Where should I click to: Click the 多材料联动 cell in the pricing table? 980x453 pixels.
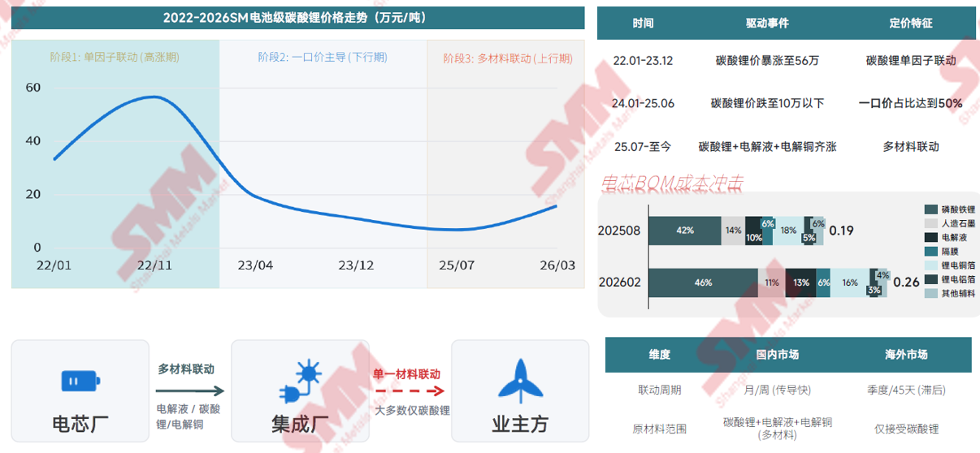[x=911, y=147]
